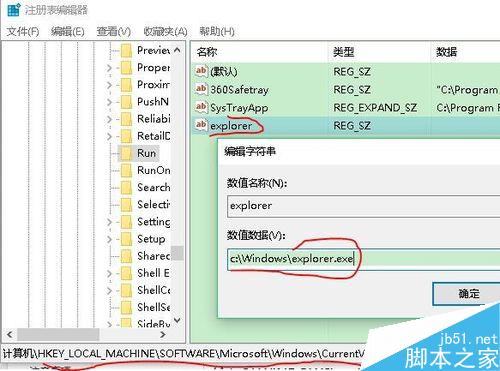This screenshot has width=500, height=371.
Task: Click the Setup folder icon
Action: [126, 239]
